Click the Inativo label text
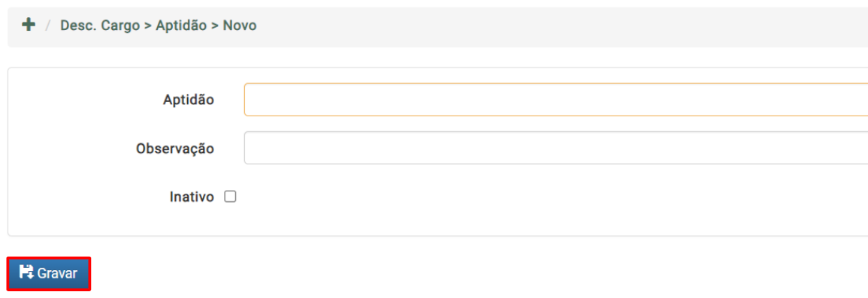The width and height of the screenshot is (868, 298). tap(192, 197)
